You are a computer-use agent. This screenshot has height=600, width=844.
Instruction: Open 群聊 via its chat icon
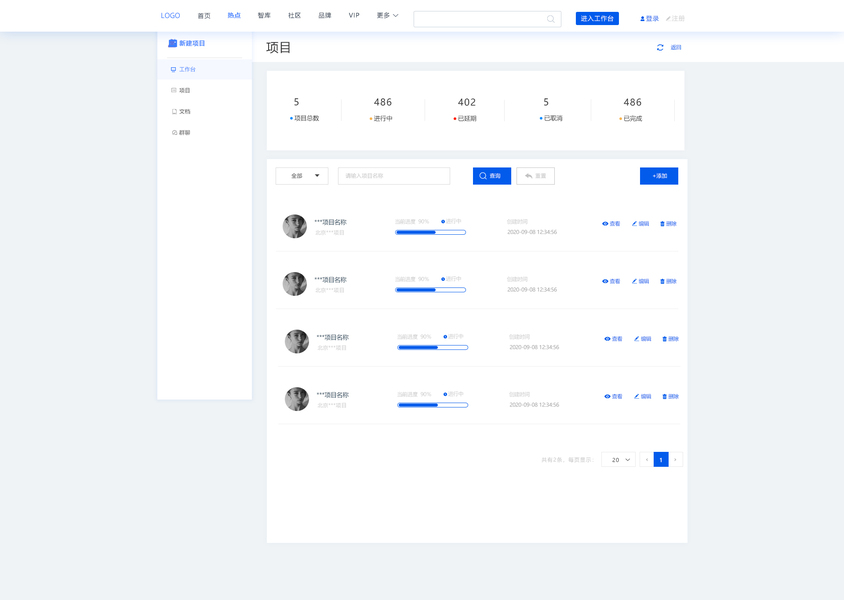(174, 132)
